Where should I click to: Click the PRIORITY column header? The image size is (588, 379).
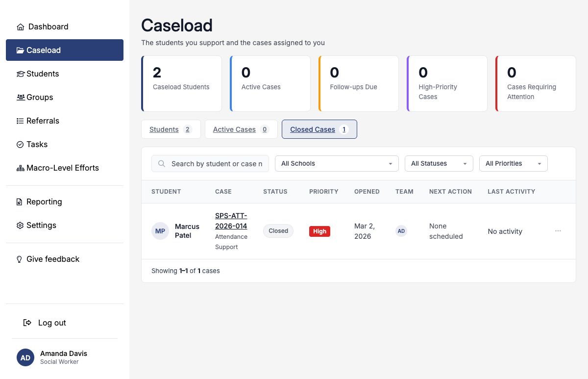(324, 192)
